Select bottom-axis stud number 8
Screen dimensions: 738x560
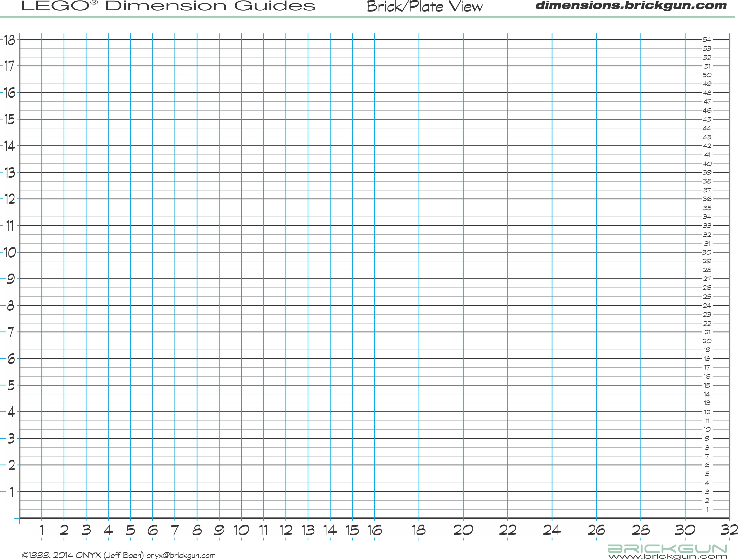(x=197, y=530)
